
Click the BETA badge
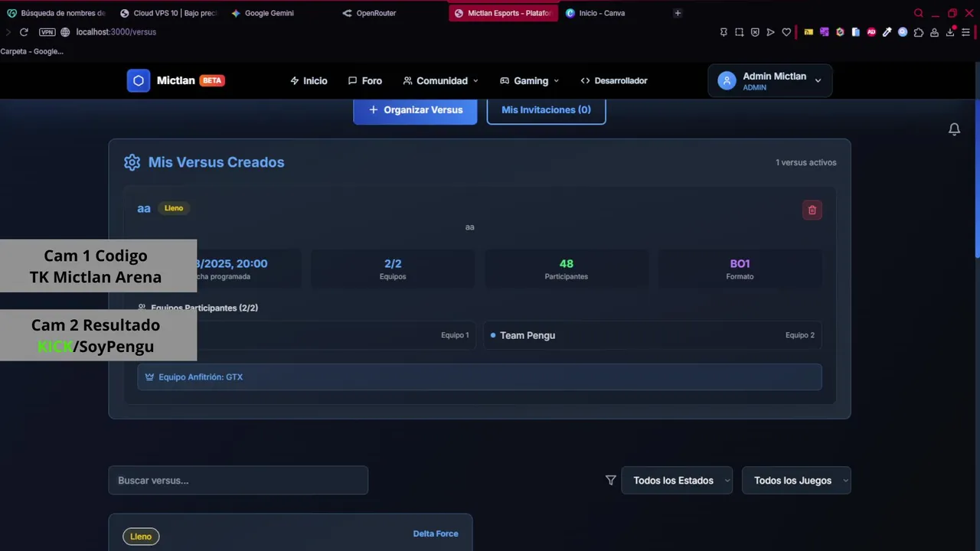click(212, 80)
